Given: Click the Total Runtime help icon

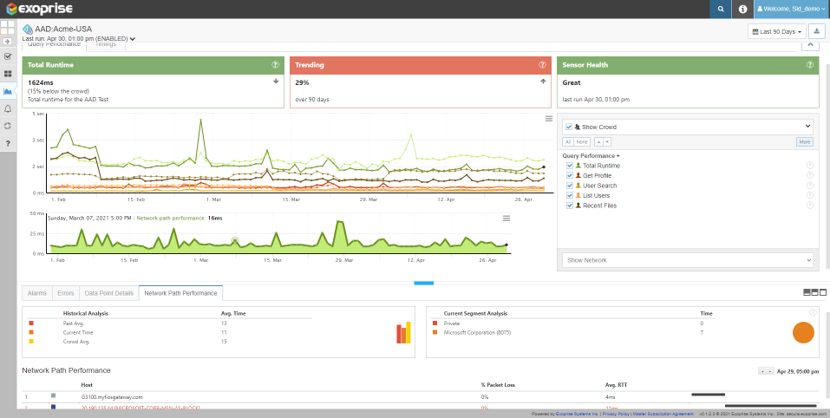Looking at the screenshot, I should (275, 65).
